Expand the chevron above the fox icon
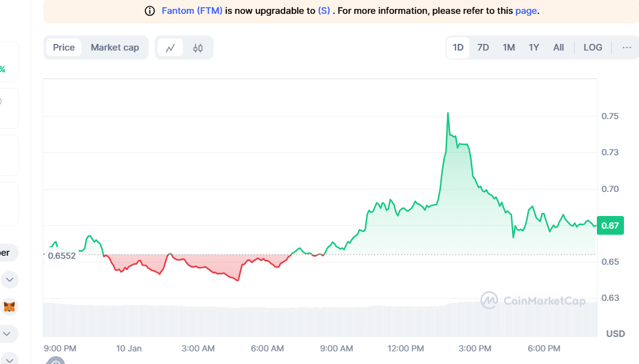Image resolution: width=639 pixels, height=364 pixels. pos(10,280)
